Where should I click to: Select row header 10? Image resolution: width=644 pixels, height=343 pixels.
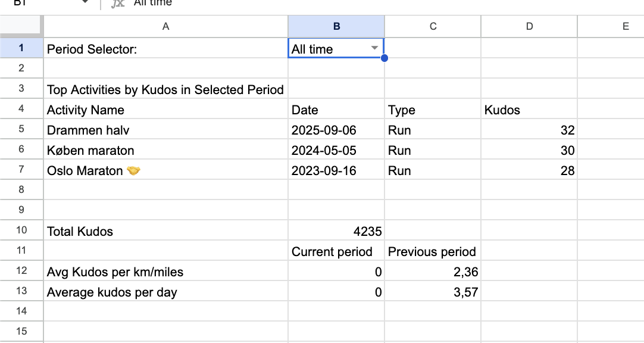[21, 231]
